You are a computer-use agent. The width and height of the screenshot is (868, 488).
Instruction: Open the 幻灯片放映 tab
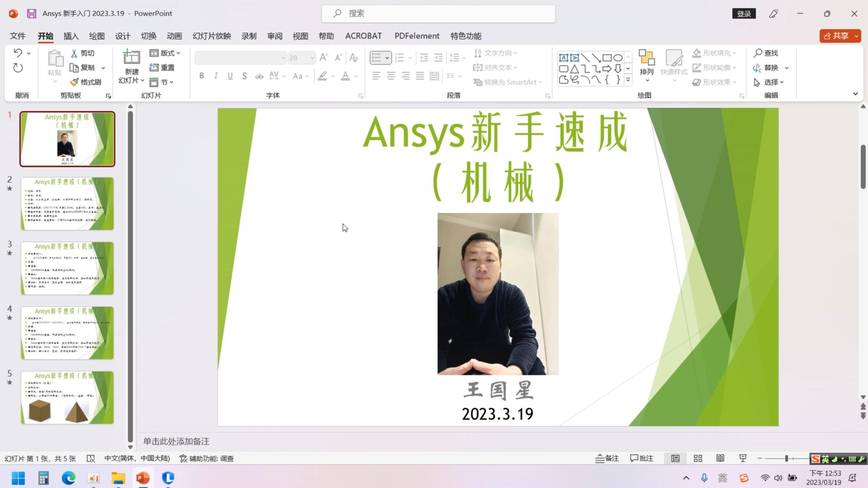point(211,36)
